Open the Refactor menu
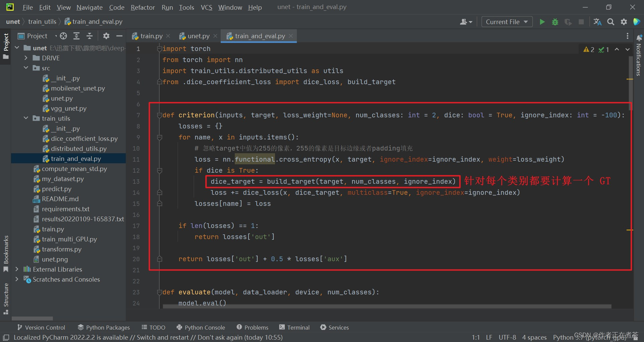644x342 pixels. pyautogui.click(x=143, y=7)
